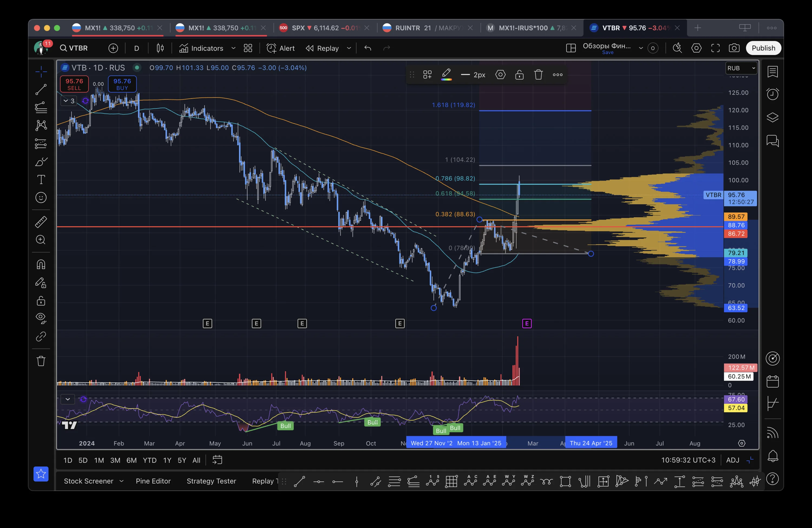
Task: Select the text annotation tool
Action: pyautogui.click(x=41, y=179)
